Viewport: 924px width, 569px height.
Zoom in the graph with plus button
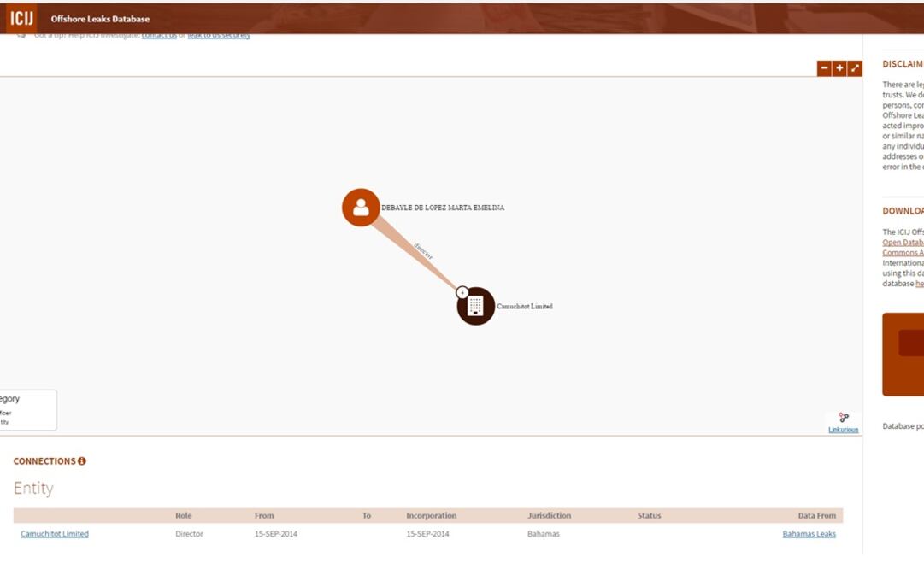click(839, 68)
